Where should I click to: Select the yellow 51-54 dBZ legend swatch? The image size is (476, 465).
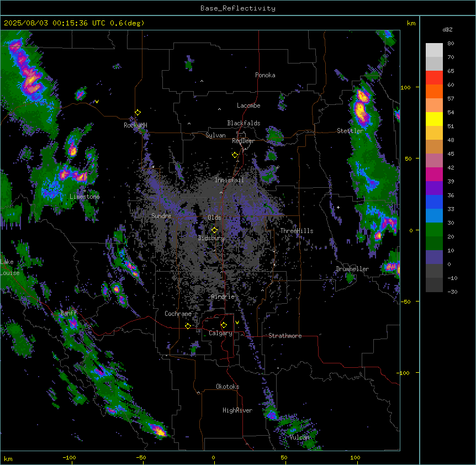coord(434,119)
